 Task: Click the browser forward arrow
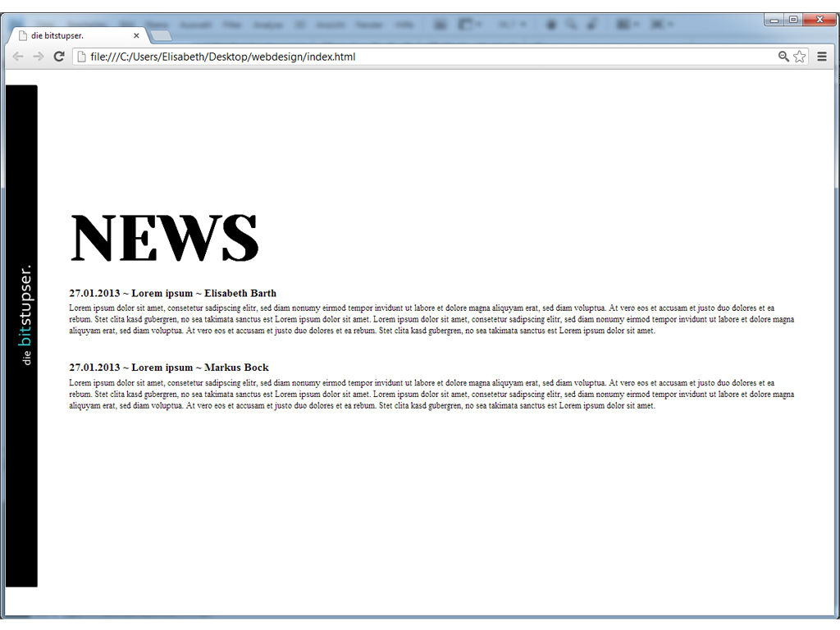tap(38, 57)
